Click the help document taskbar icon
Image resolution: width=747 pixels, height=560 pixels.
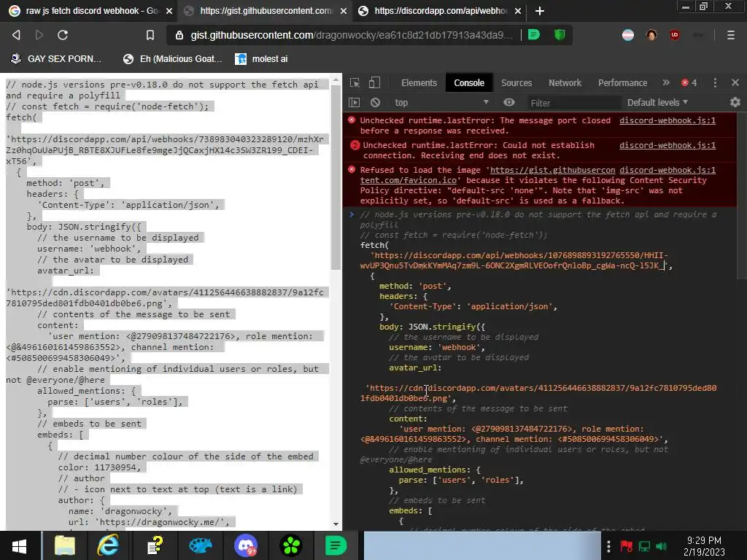155,545
